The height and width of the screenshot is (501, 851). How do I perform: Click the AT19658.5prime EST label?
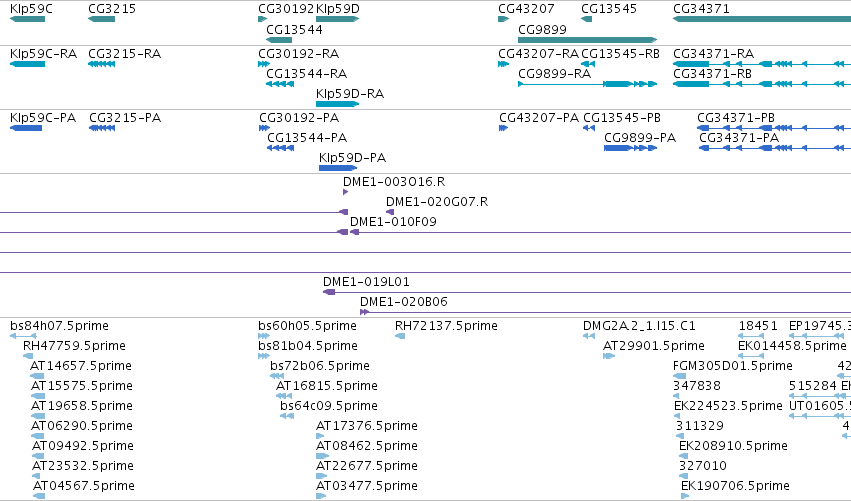pos(82,405)
